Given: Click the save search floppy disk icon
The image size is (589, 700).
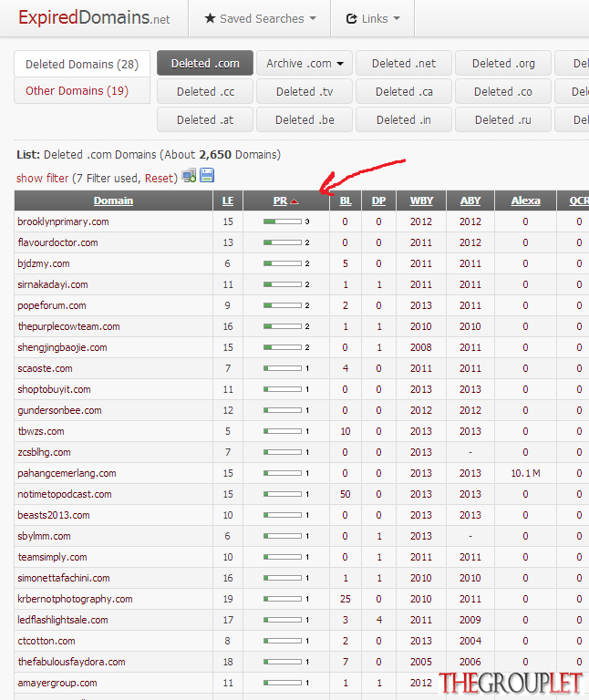Looking at the screenshot, I should click(207, 175).
